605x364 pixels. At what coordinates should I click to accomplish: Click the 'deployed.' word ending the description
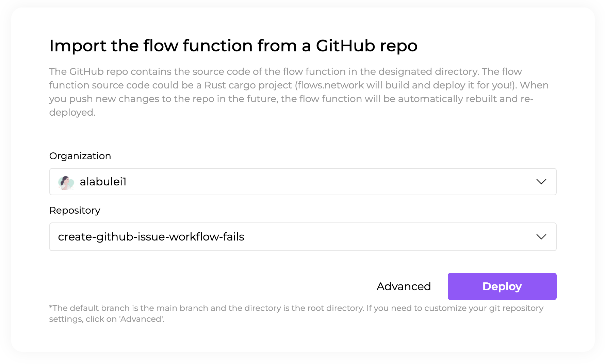[72, 112]
